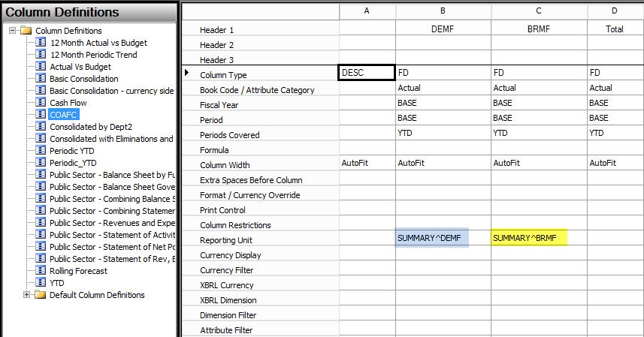This screenshot has height=337, width=644.
Task: Select the COAFC column definition
Action: coord(64,115)
